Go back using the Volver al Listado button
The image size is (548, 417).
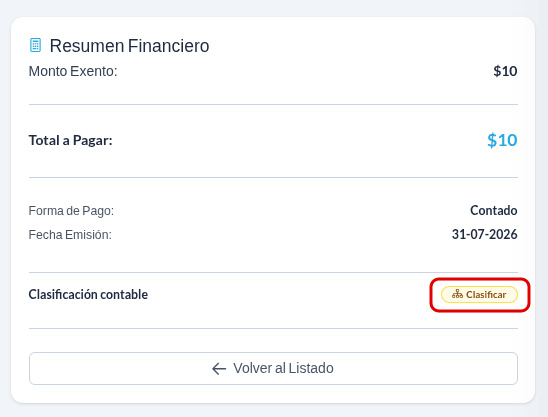click(x=273, y=368)
